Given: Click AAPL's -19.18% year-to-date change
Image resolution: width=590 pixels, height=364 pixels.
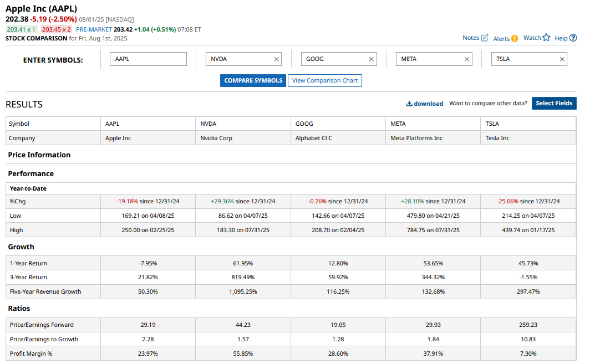Looking at the screenshot, I should (127, 201).
